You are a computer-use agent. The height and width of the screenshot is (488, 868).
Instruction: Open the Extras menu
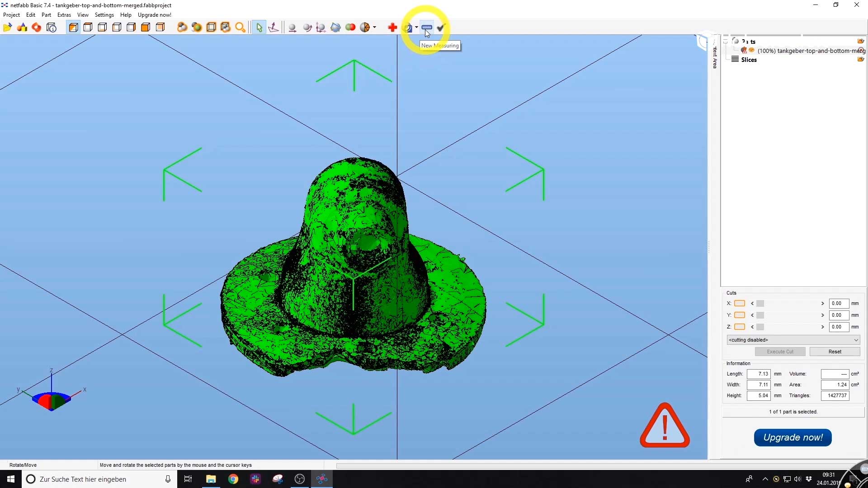(64, 15)
